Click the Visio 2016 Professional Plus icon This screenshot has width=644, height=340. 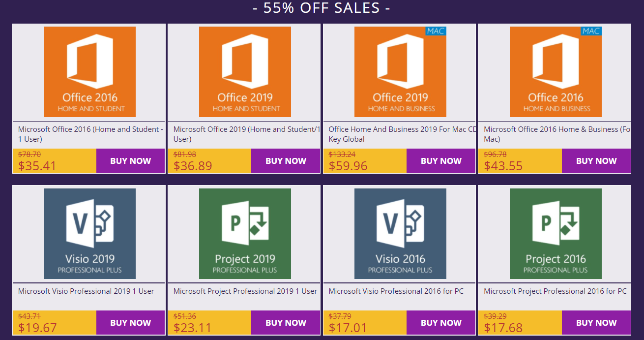tap(400, 234)
